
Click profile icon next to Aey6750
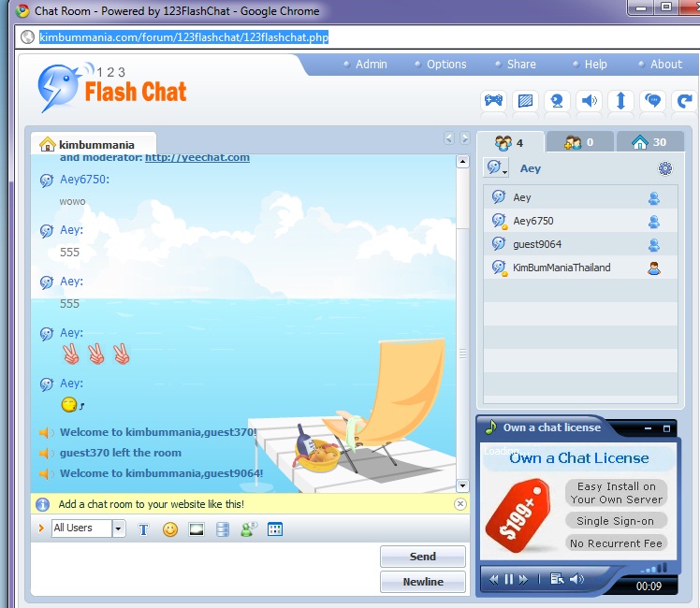tap(654, 222)
